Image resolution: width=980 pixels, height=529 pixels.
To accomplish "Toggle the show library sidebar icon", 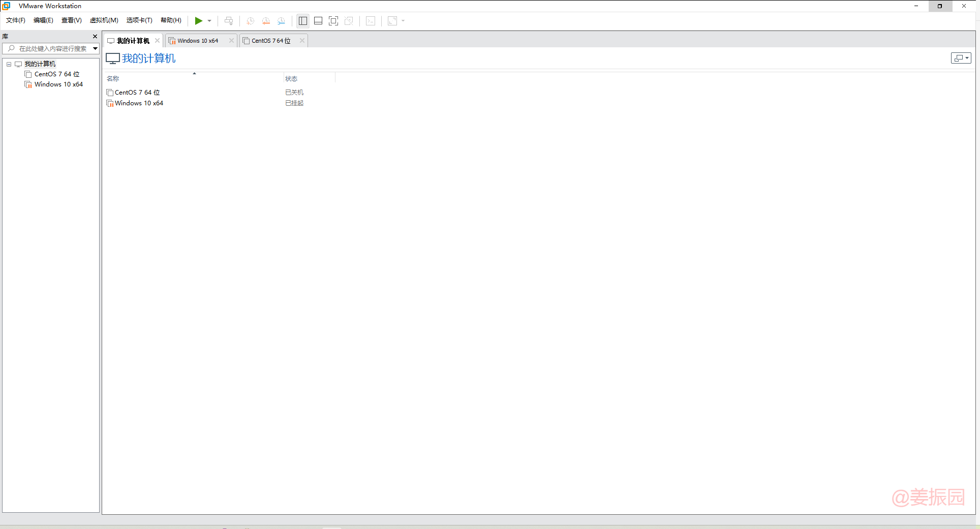I will click(x=303, y=21).
